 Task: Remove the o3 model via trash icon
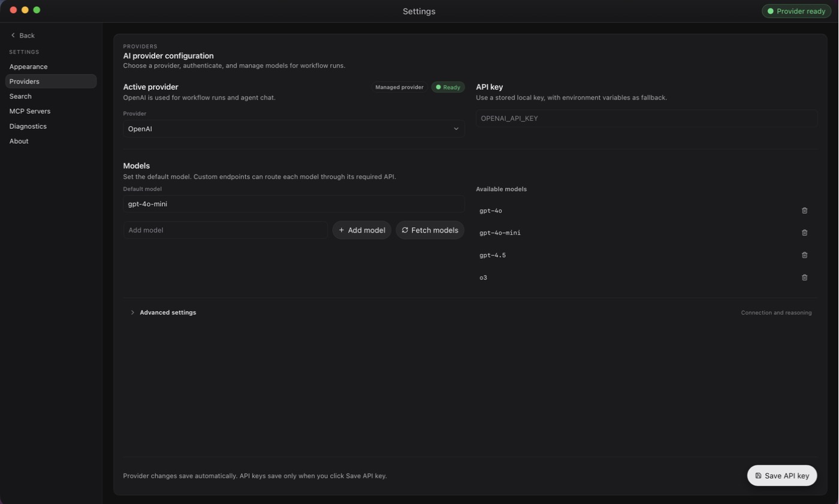pyautogui.click(x=804, y=277)
